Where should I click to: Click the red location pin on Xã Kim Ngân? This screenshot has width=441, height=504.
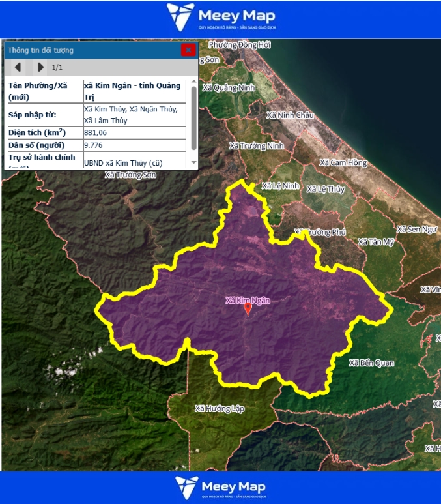248,309
